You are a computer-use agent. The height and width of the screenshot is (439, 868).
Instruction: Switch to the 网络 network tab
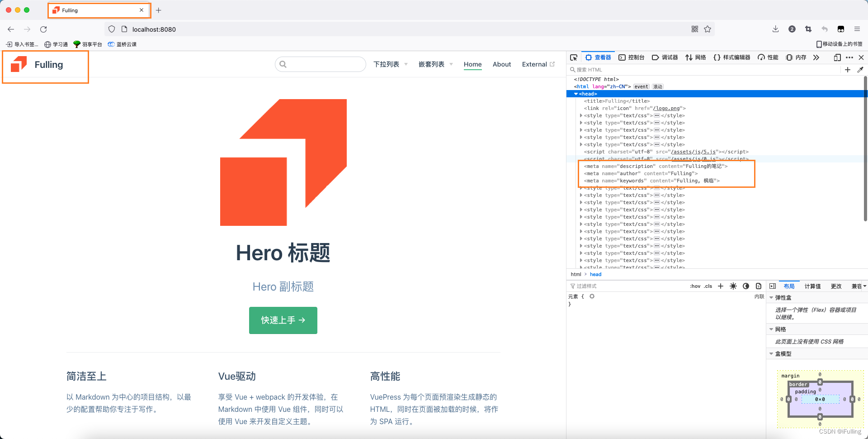(696, 57)
